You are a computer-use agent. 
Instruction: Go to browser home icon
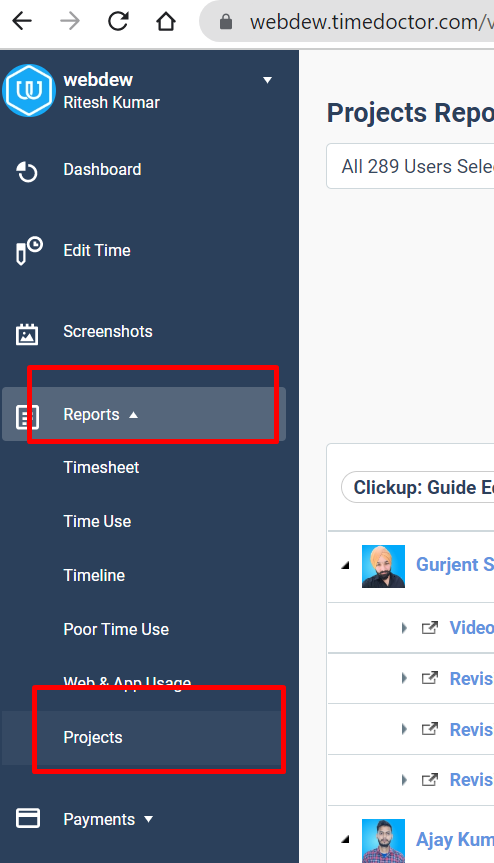(x=166, y=21)
